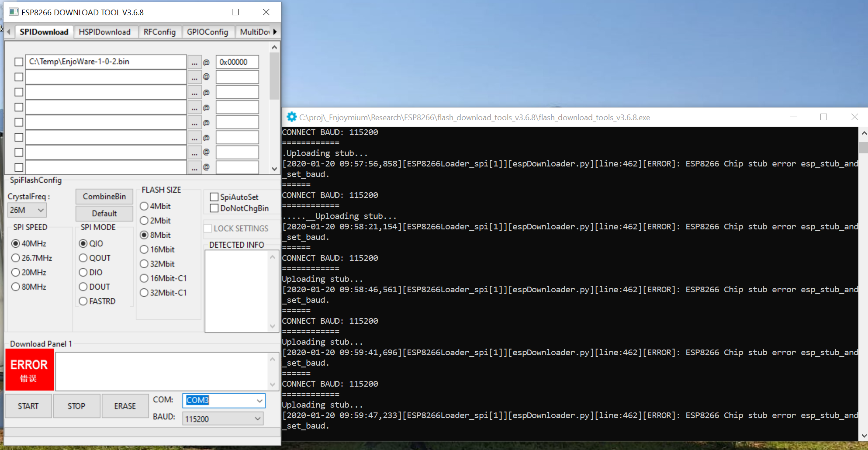
Task: Open the RFConfig tab
Action: (x=160, y=31)
